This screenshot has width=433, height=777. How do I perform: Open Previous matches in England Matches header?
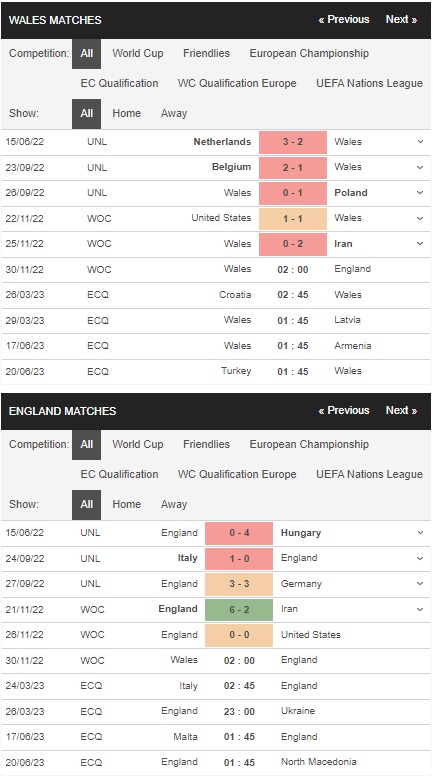pos(344,411)
